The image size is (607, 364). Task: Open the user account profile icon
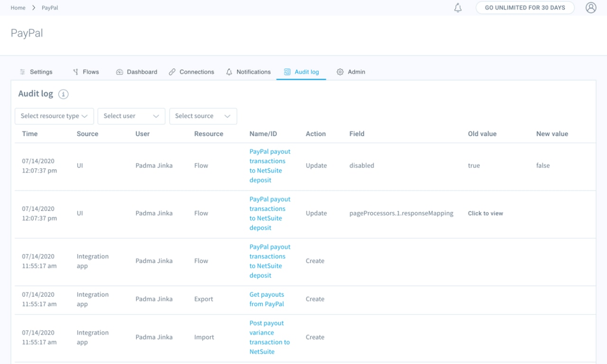590,8
